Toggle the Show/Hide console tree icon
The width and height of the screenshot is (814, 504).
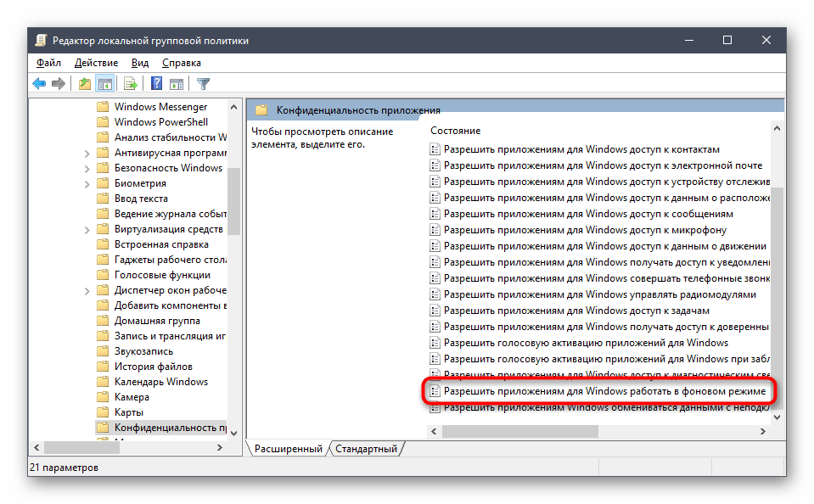click(x=104, y=83)
